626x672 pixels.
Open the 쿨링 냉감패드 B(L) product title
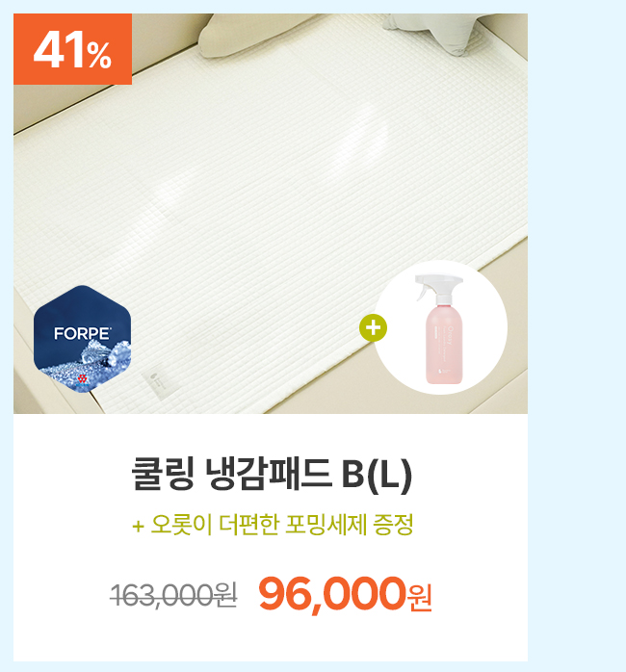coord(272,474)
